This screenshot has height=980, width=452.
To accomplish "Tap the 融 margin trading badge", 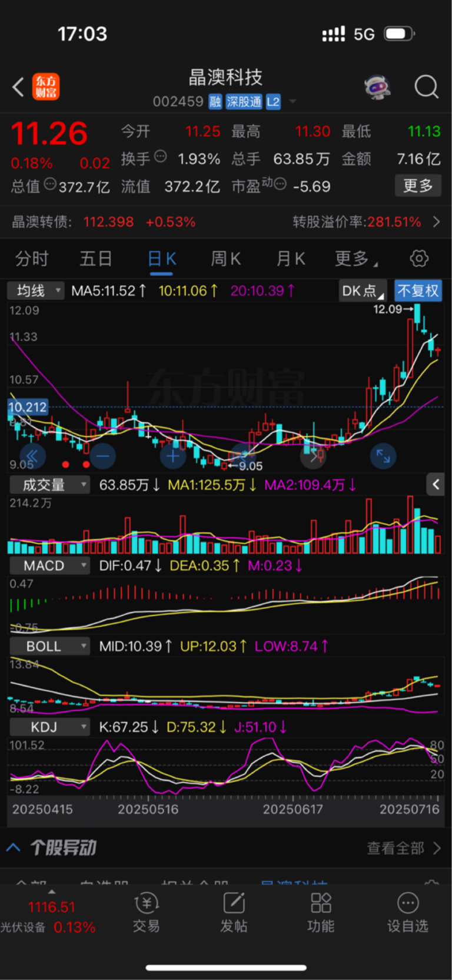I will (215, 102).
